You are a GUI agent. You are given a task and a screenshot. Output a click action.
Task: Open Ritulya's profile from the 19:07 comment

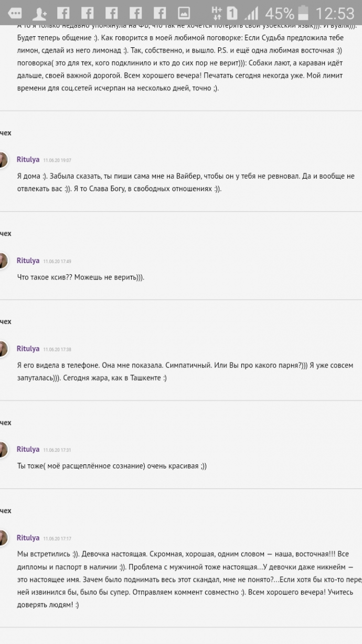coord(28,159)
